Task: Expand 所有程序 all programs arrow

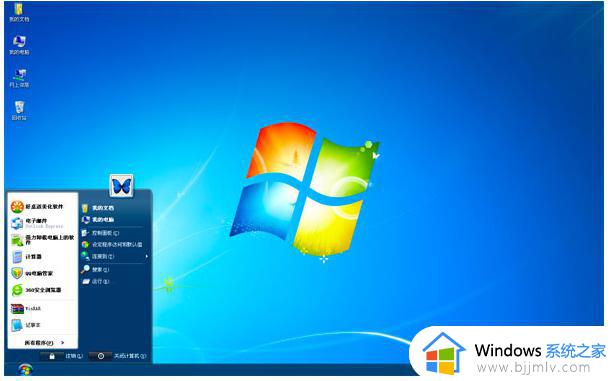Action: tap(44, 343)
